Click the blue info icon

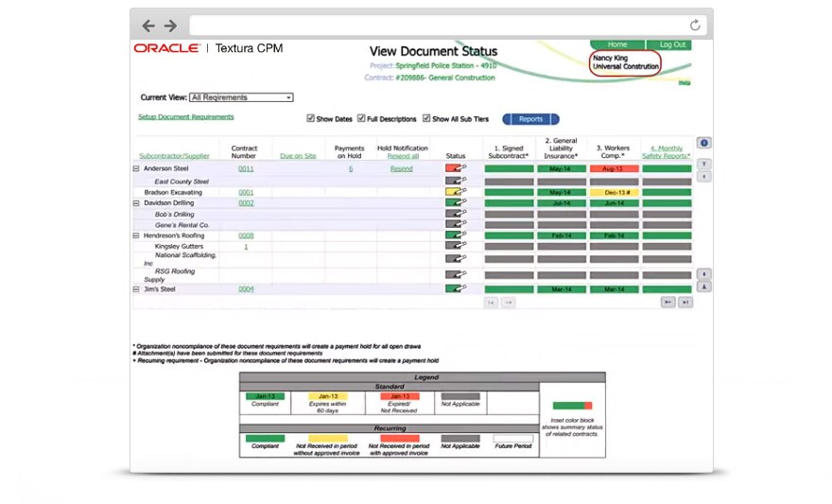(x=703, y=143)
